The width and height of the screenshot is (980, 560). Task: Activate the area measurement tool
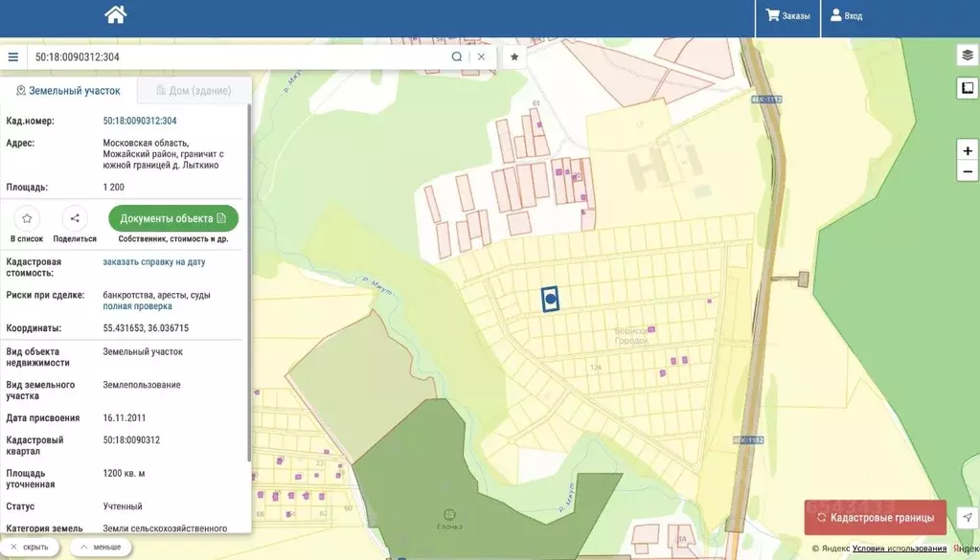pyautogui.click(x=967, y=89)
